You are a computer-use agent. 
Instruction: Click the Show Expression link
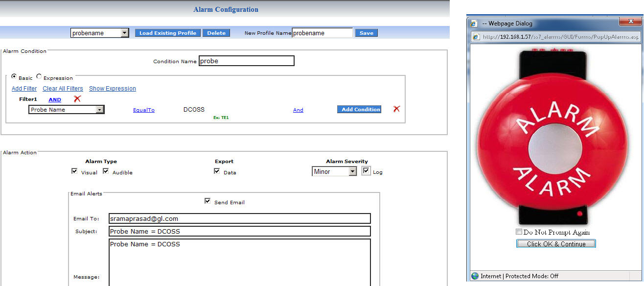click(113, 89)
